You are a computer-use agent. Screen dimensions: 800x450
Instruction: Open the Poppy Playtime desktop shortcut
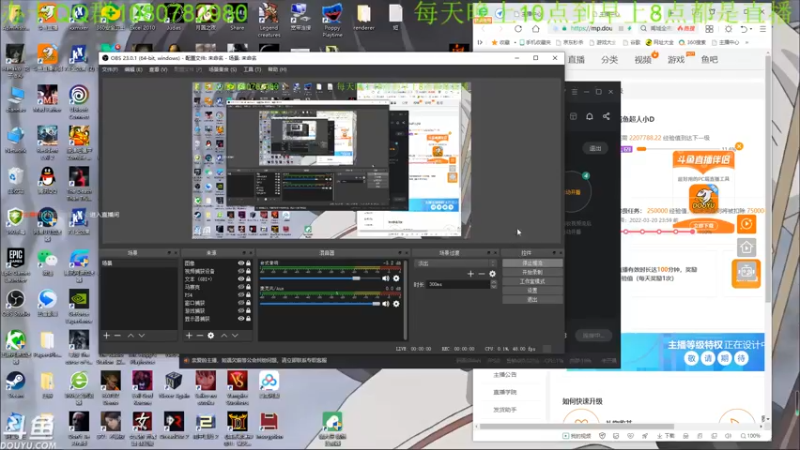(x=332, y=20)
